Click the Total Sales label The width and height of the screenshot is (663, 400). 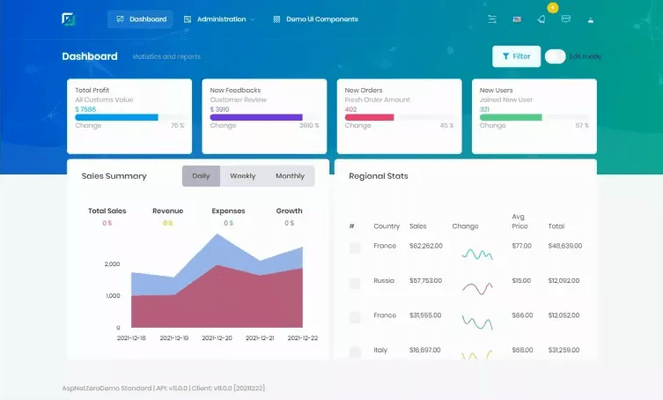(107, 211)
